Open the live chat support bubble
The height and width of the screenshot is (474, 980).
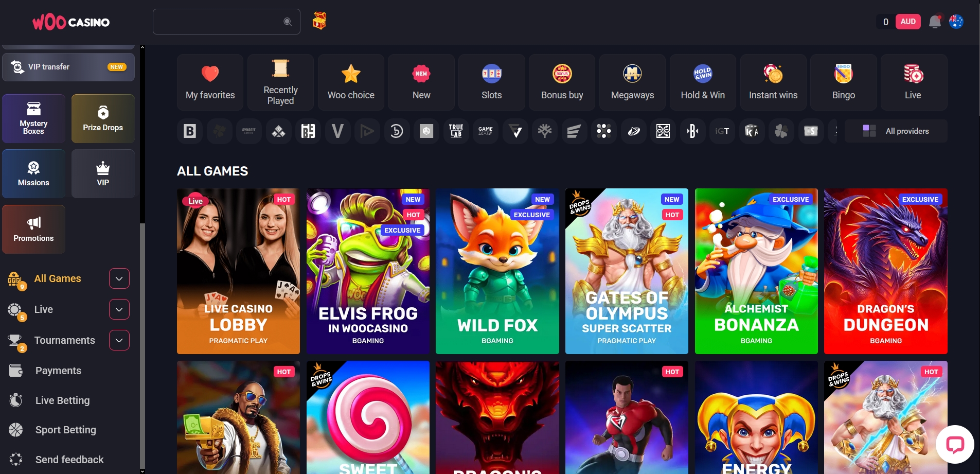pos(955,444)
